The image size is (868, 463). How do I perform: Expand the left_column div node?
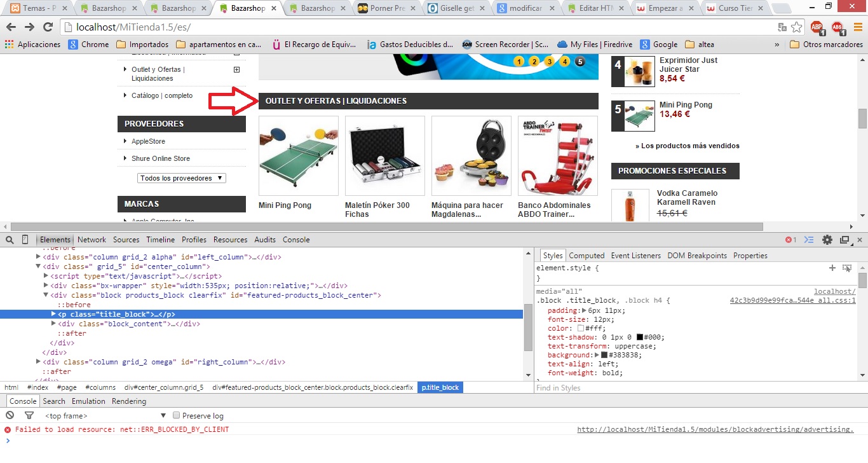tap(39, 257)
